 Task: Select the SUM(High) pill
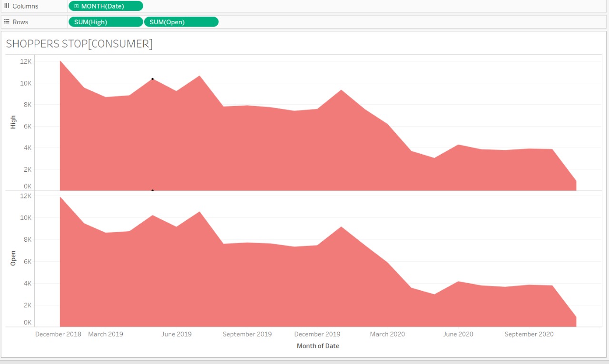tap(106, 22)
